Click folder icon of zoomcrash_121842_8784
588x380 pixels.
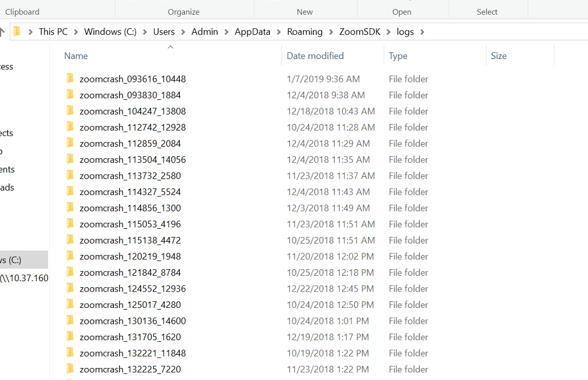click(x=70, y=272)
